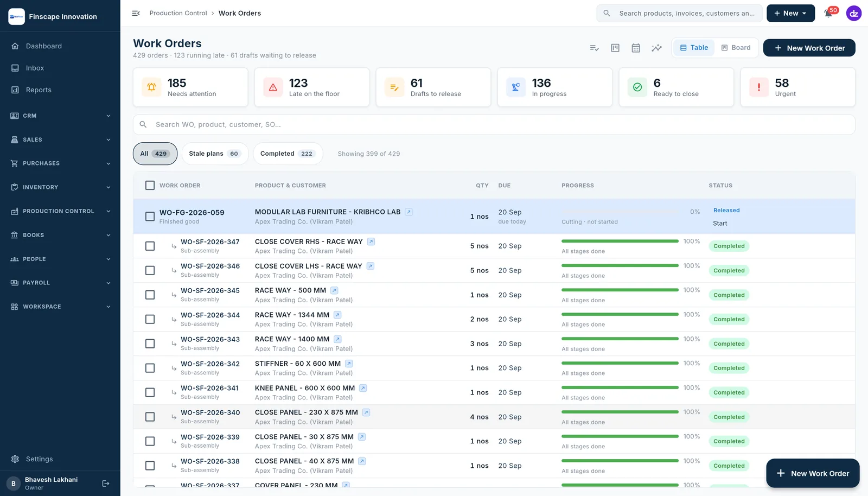Collapse the sidebar menu icon
868x496 pixels.
[x=136, y=13]
